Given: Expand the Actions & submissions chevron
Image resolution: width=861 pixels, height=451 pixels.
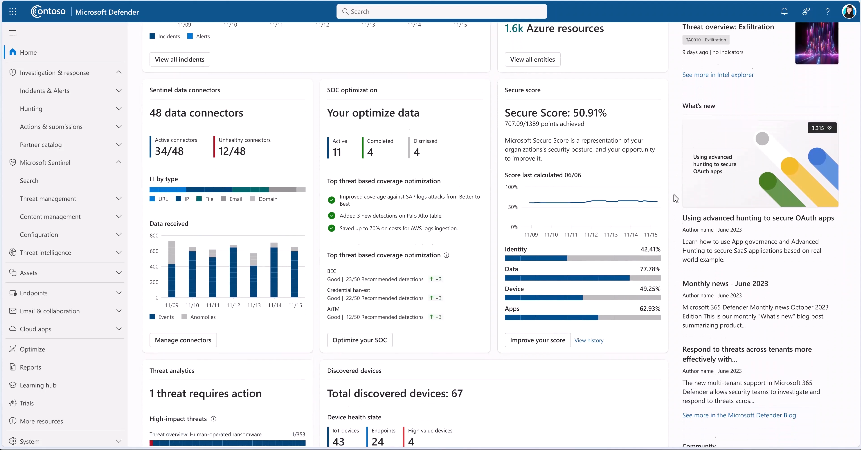Looking at the screenshot, I should 119,127.
